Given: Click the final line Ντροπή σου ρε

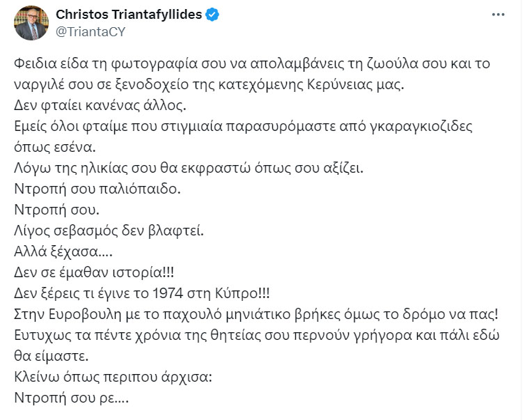Looking at the screenshot, I should point(71,398).
